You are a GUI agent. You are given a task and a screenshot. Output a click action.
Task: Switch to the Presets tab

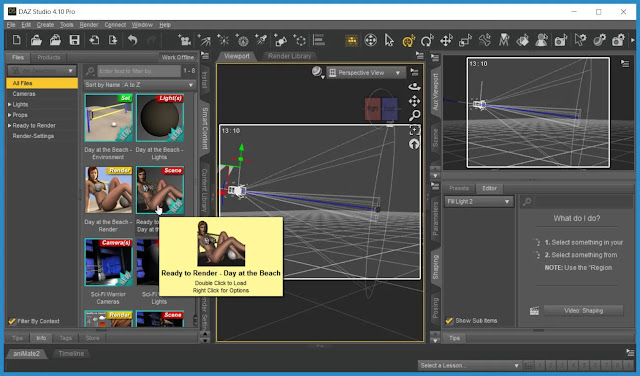coord(459,189)
